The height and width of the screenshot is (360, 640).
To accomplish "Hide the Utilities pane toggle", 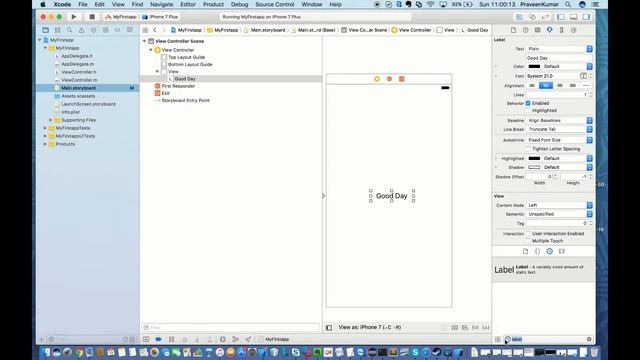I will tap(586, 17).
